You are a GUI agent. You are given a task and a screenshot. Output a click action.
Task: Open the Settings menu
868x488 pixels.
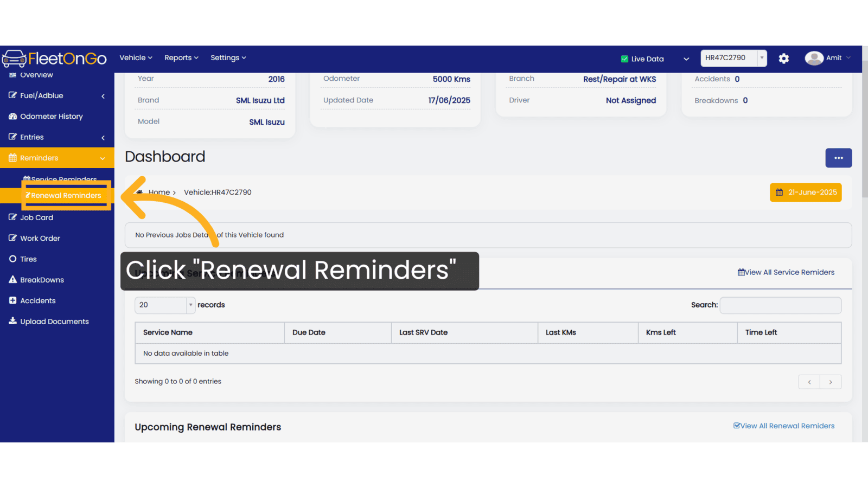228,58
